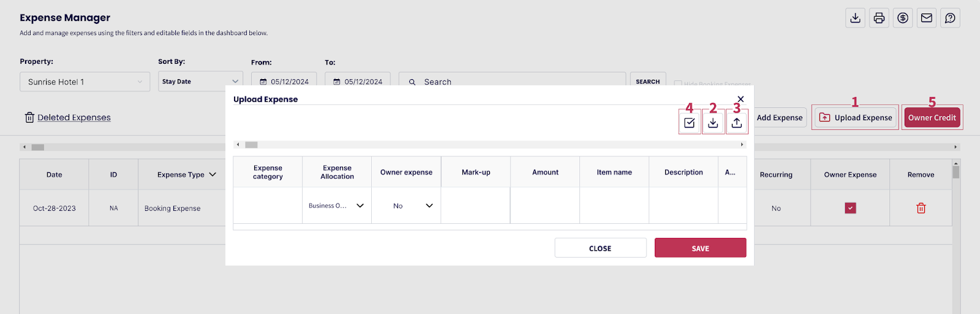
Task: Open the Expense Allocation Business dropdown
Action: tap(336, 205)
